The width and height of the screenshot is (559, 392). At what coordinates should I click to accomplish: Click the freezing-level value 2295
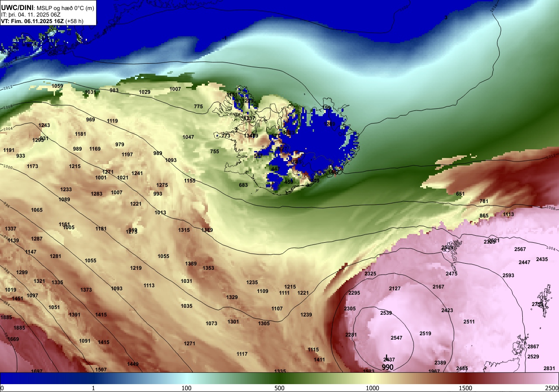pos(354,293)
